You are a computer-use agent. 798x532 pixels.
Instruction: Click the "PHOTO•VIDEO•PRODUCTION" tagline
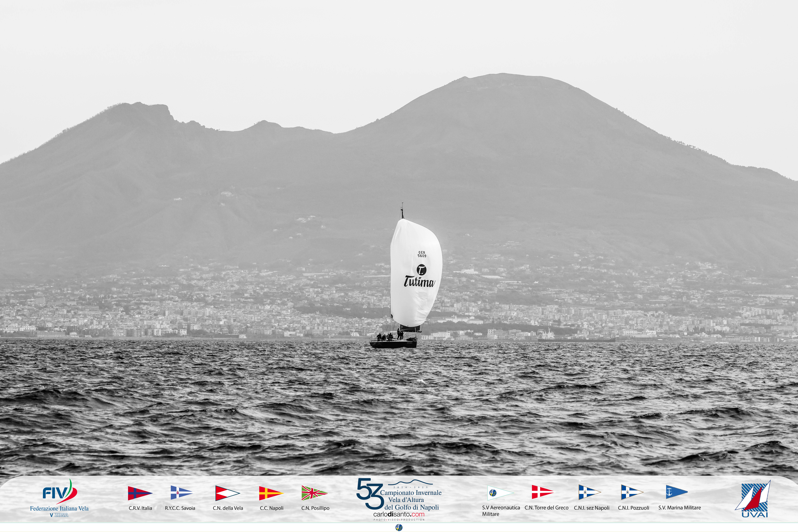click(399, 520)
